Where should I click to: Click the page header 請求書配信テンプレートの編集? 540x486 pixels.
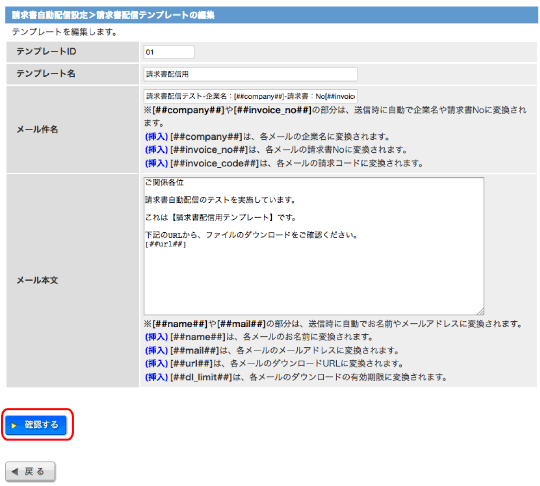tap(156, 15)
